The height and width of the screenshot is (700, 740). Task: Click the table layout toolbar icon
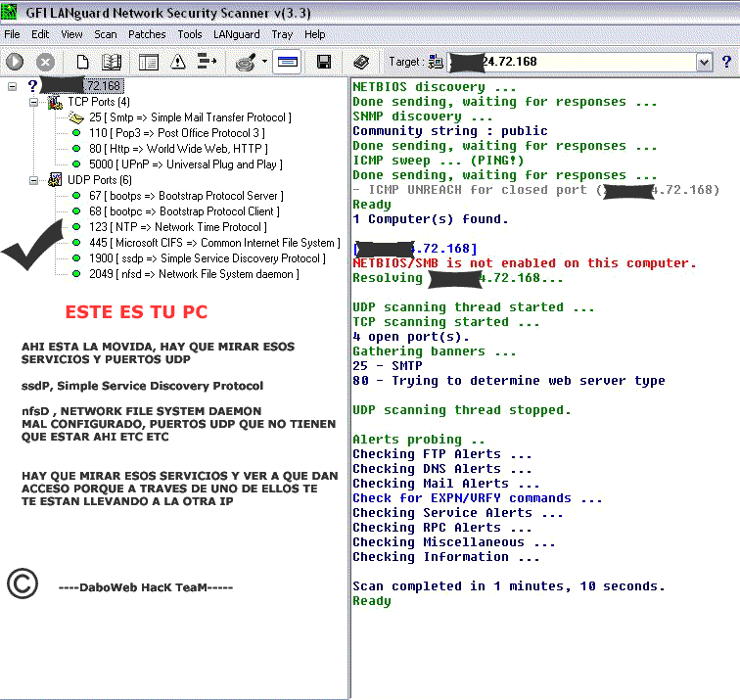pyautogui.click(x=148, y=62)
